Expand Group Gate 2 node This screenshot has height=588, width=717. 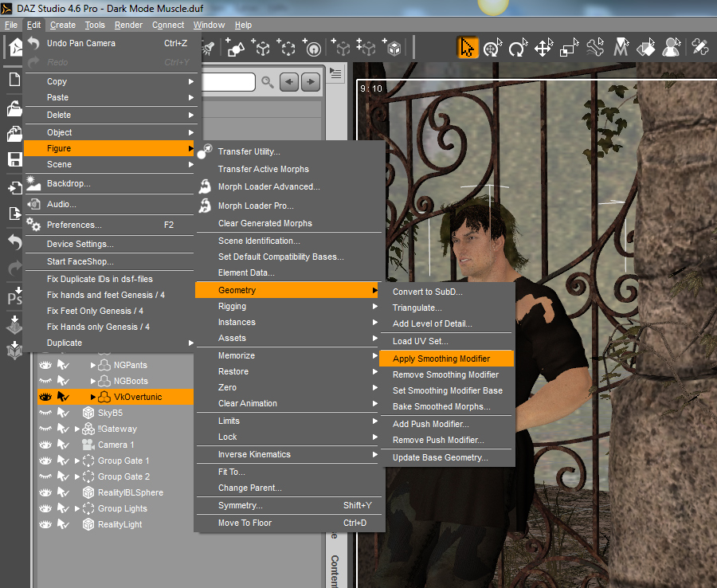point(77,476)
